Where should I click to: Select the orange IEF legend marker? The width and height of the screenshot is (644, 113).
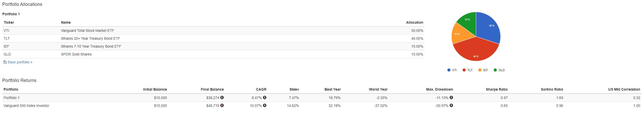(480, 70)
